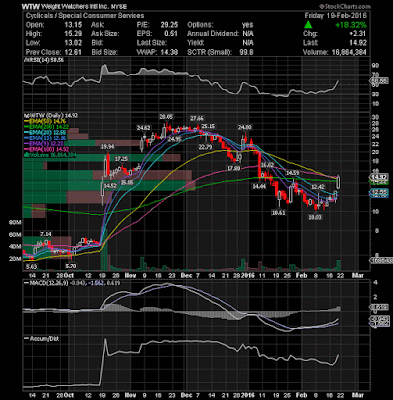The height and width of the screenshot is (400, 393).
Task: Click the 24.82 price label
Action: (x=144, y=128)
